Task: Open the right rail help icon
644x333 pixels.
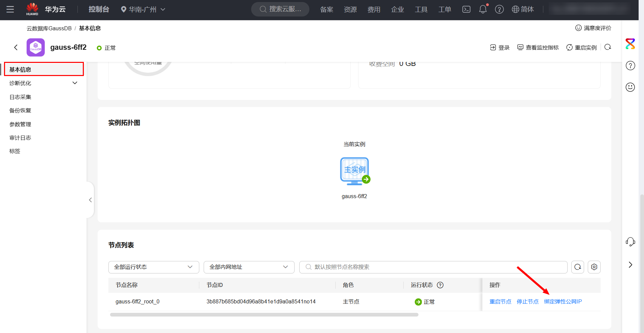Action: (x=630, y=66)
